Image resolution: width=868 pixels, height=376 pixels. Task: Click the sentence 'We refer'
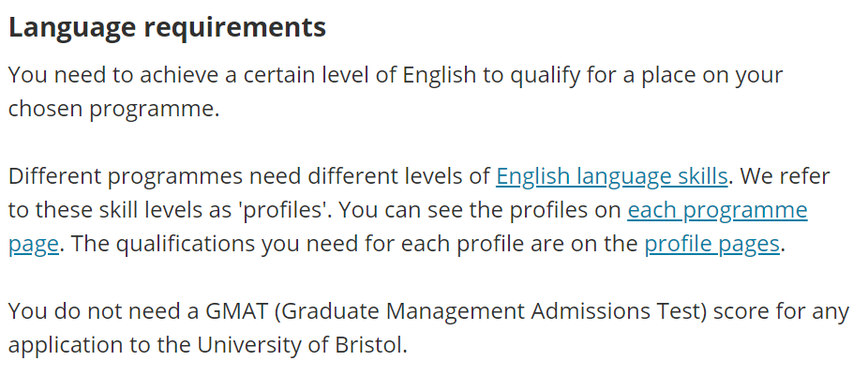pyautogui.click(x=785, y=176)
